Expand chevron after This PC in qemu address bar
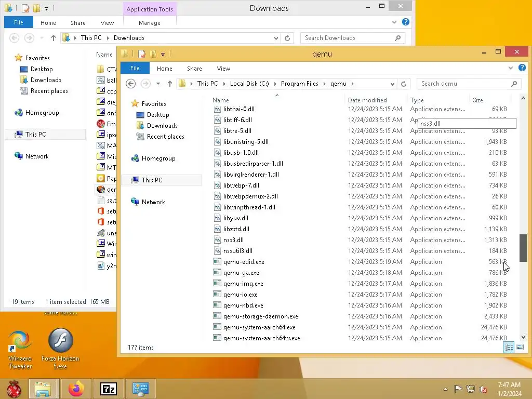This screenshot has width=532, height=399. click(224, 84)
